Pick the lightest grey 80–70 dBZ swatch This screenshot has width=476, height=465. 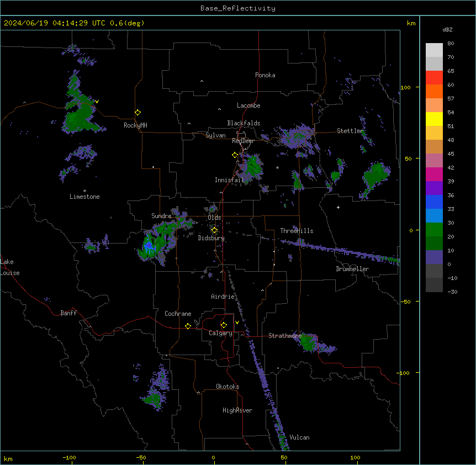click(434, 50)
